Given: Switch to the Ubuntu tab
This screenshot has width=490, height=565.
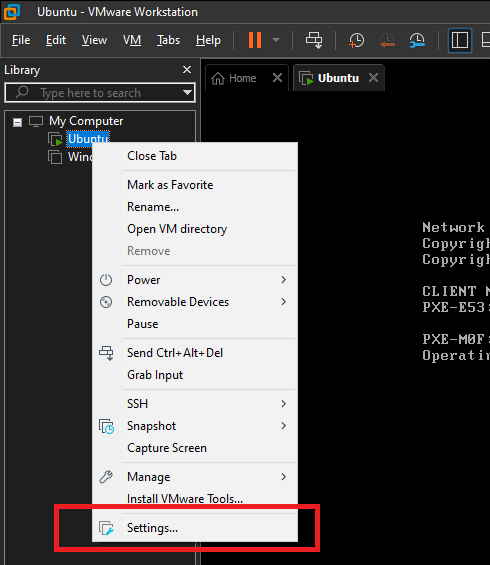Looking at the screenshot, I should pos(338,78).
